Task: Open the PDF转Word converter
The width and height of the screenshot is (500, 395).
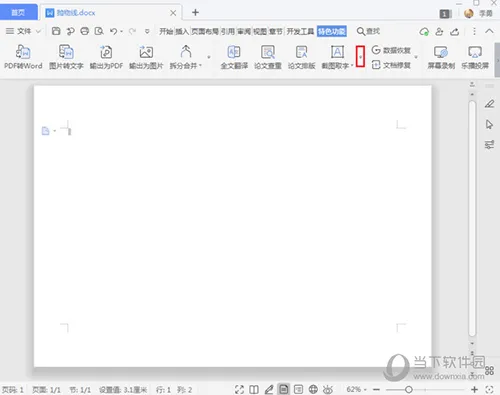Action: (23, 57)
